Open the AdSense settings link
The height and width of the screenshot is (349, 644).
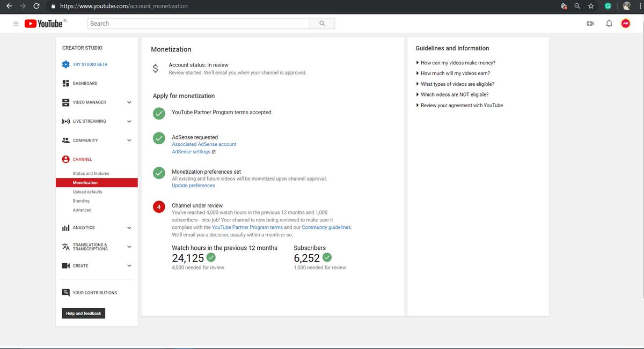(191, 152)
